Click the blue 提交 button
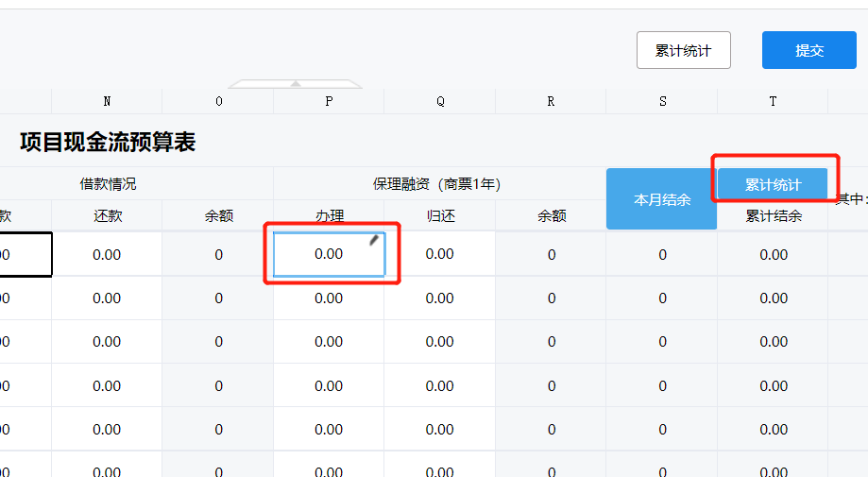Viewport: 868px width, 477px height. pos(809,50)
